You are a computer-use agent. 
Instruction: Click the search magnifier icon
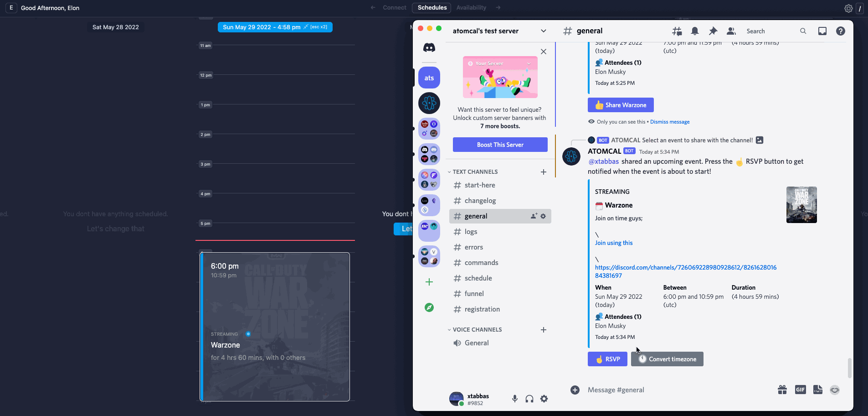tap(803, 31)
